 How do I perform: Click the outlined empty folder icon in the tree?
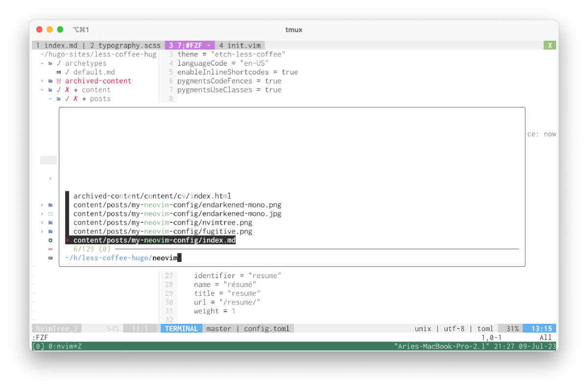50,214
